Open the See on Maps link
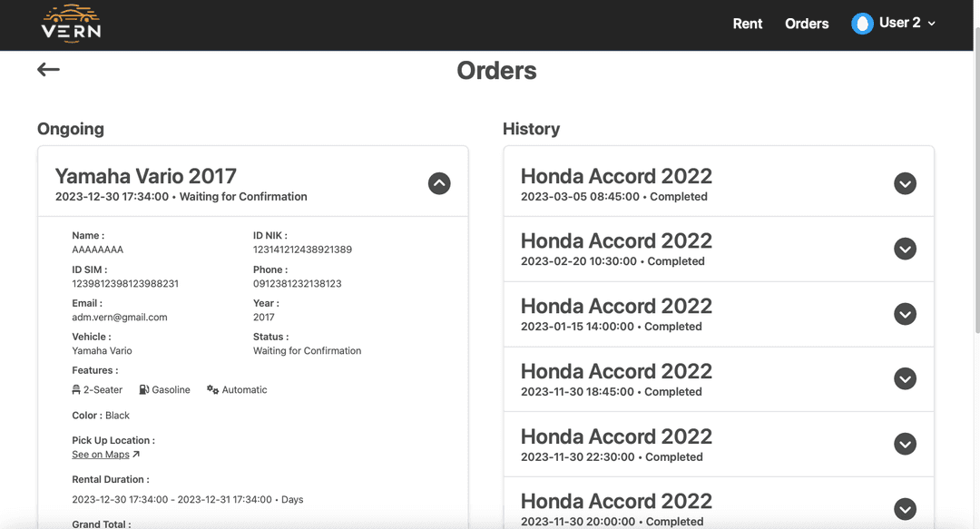The height and width of the screenshot is (529, 980). click(101, 455)
